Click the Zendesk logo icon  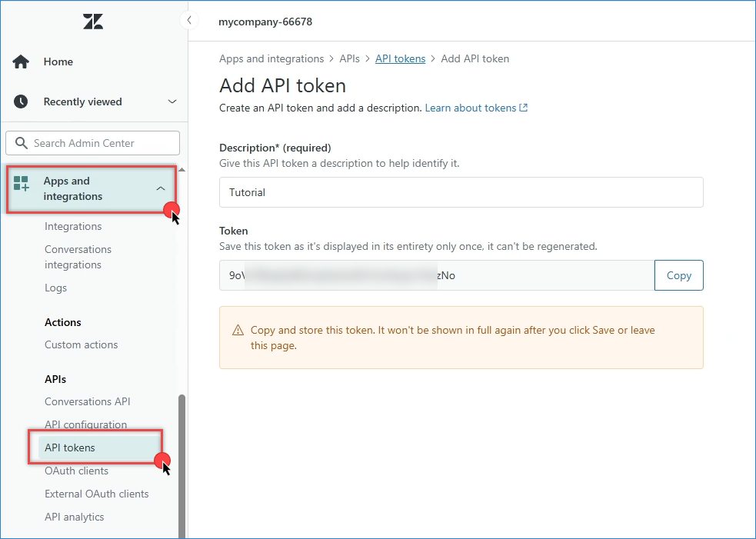point(93,22)
